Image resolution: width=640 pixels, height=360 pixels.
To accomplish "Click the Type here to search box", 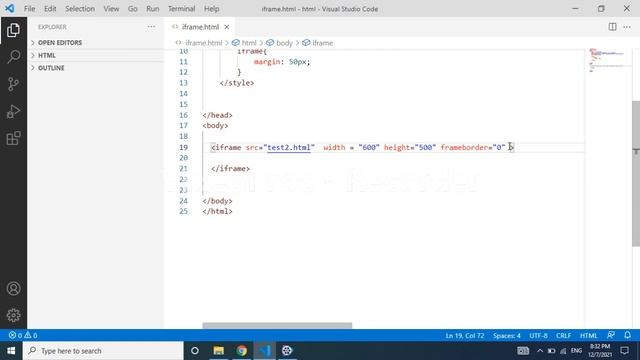I will tap(103, 351).
